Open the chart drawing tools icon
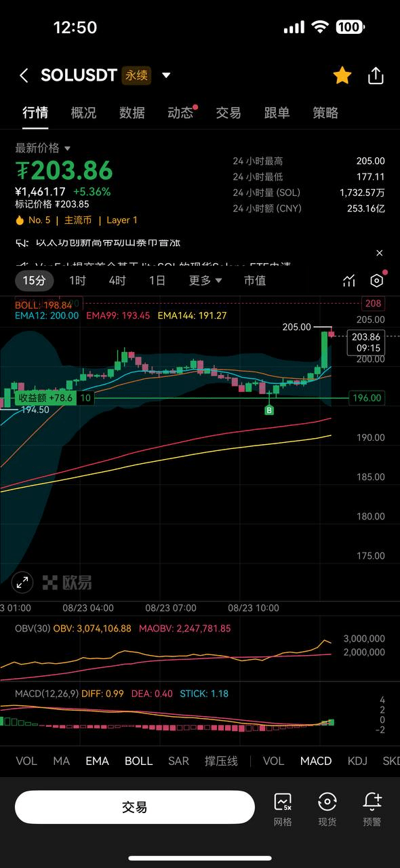The width and height of the screenshot is (400, 868). (349, 281)
